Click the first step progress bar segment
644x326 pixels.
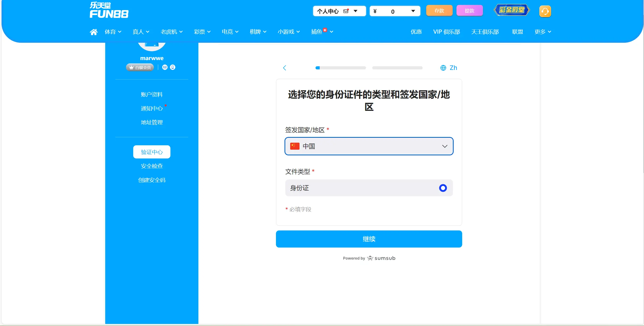(x=340, y=68)
